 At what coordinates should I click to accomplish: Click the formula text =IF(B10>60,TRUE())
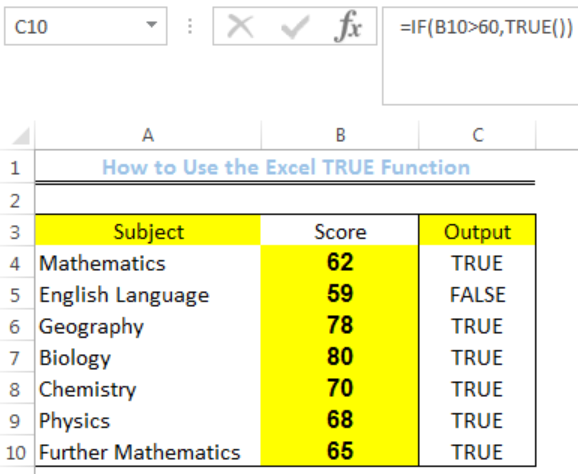[487, 27]
